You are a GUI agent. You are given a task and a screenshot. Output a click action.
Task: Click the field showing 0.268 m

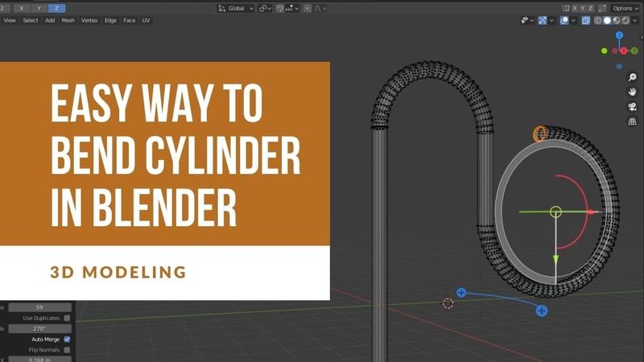click(x=39, y=360)
